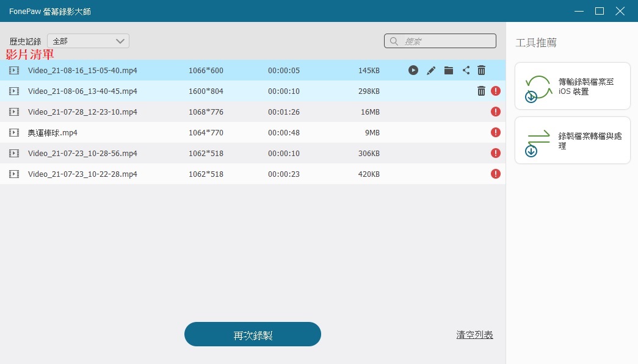Click film icon beside Video_21-07-23_10-22-28.mp4
This screenshot has width=638, height=364.
coord(14,174)
